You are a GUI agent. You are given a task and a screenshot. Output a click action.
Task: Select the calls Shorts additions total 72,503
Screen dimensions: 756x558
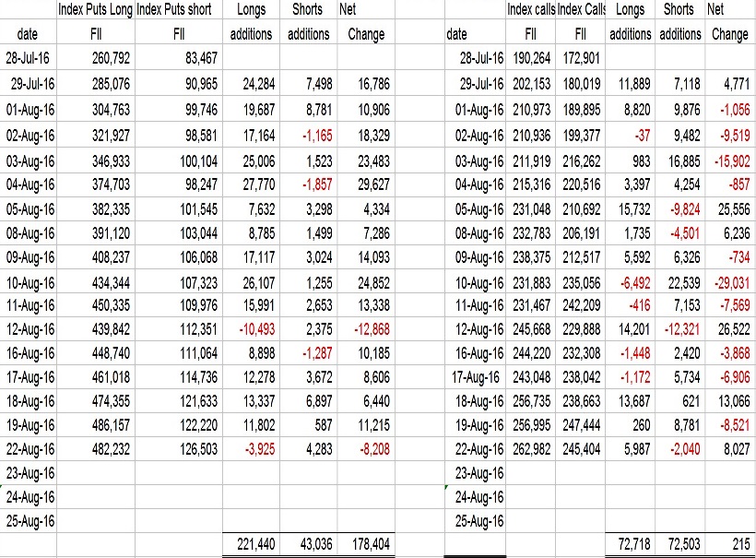tap(679, 545)
